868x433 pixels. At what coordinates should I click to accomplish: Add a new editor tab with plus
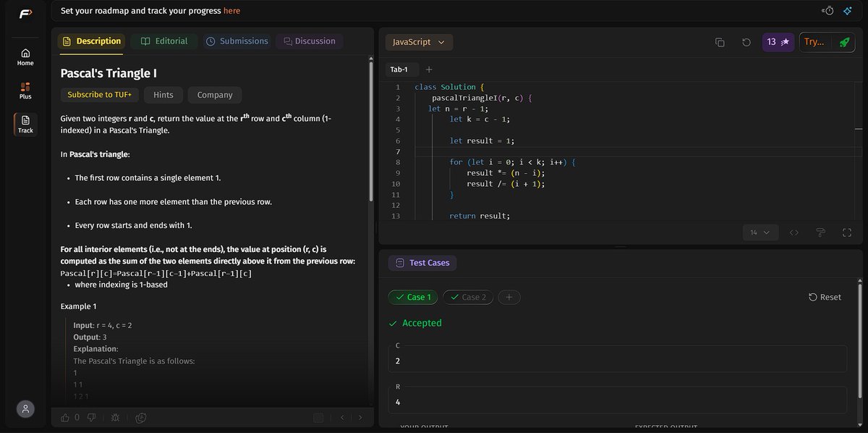click(429, 70)
